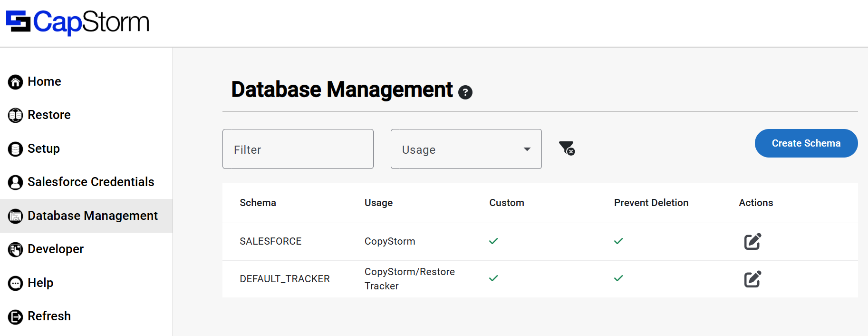
Task: Open the help question mark beside the title
Action: tap(465, 92)
